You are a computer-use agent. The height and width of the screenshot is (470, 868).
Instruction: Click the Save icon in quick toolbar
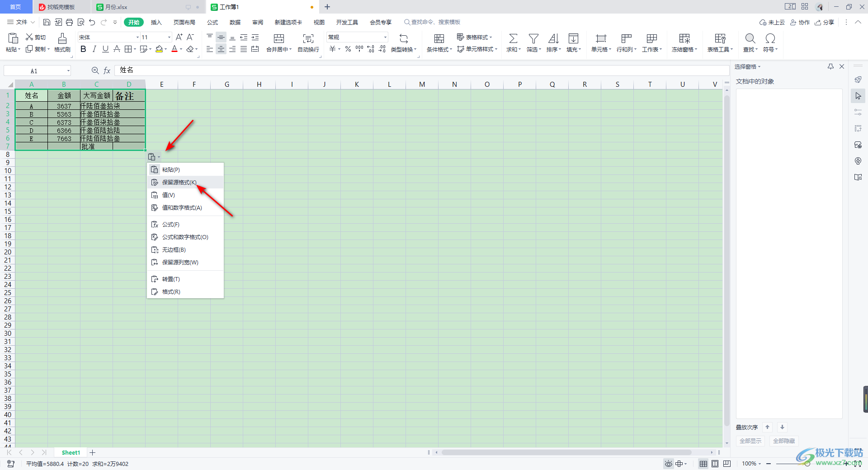tap(47, 22)
